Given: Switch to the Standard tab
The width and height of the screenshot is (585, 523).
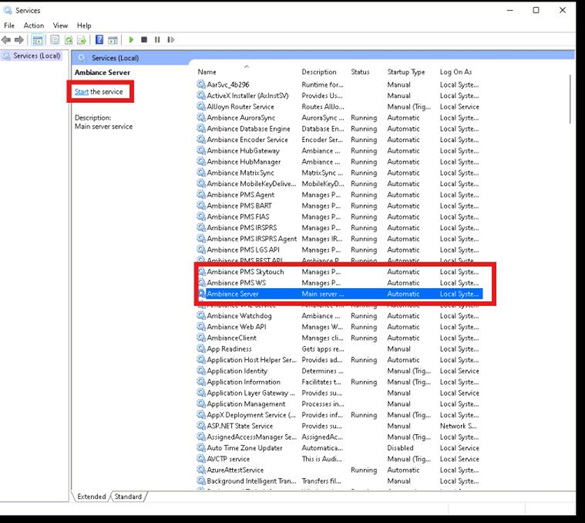Looking at the screenshot, I should [x=128, y=497].
